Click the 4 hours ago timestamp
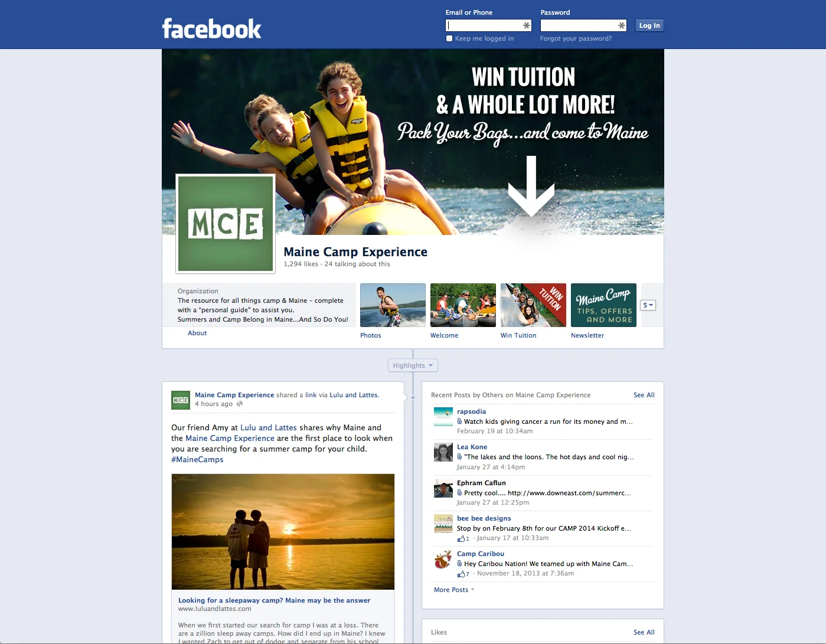 pyautogui.click(x=214, y=404)
